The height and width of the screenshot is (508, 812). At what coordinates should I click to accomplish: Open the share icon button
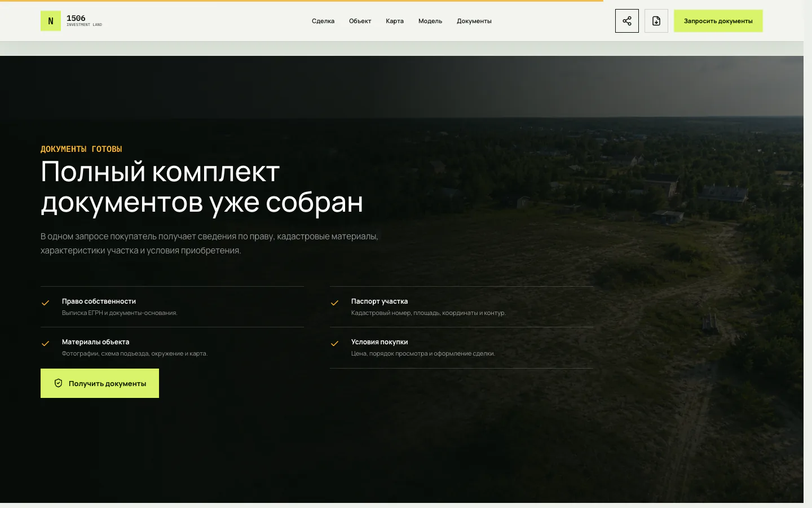click(x=627, y=21)
